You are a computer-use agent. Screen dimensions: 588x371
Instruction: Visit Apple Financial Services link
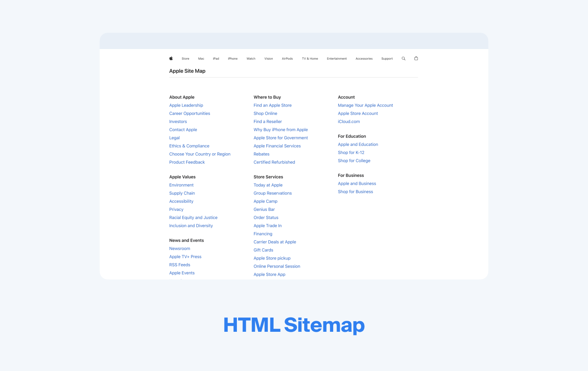point(277,146)
